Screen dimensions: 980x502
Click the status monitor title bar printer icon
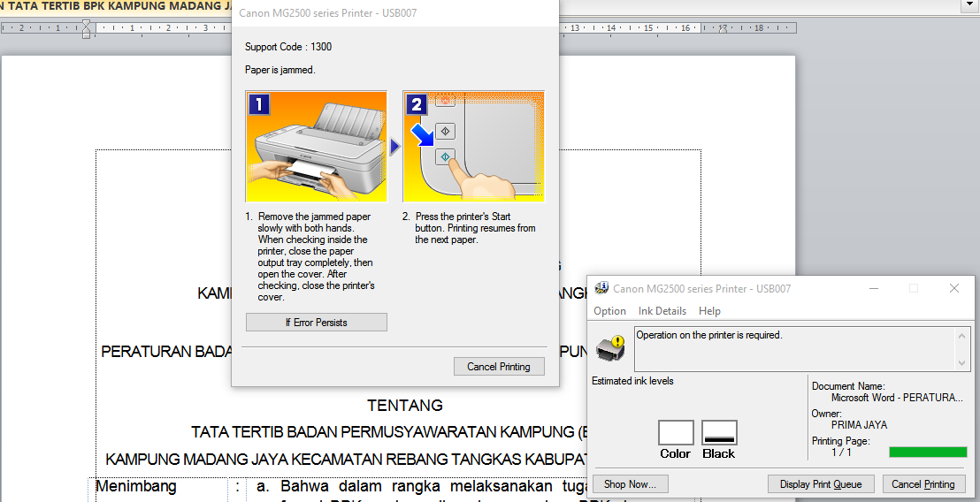[601, 288]
